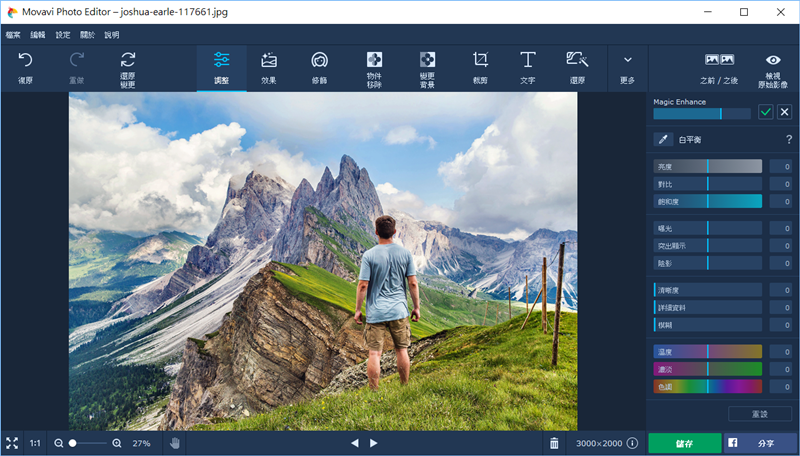This screenshot has width=800, height=456.
Task: Pick the White Balance eyedropper
Action: click(663, 139)
